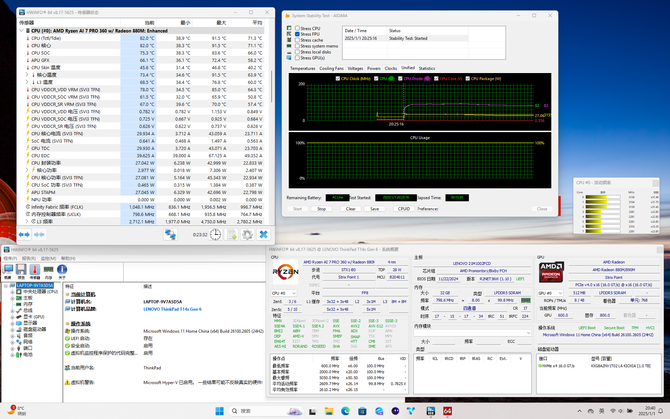This screenshot has height=419, width=670.
Task: Click the Save button in AIDA64
Action: [x=375, y=209]
